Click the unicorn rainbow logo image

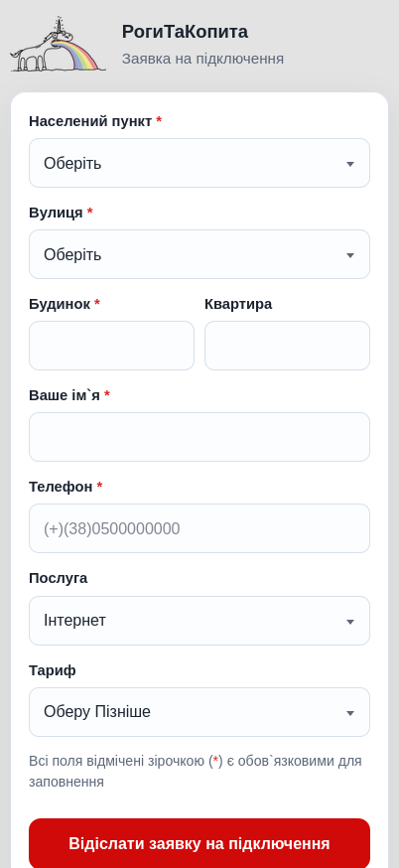[59, 45]
